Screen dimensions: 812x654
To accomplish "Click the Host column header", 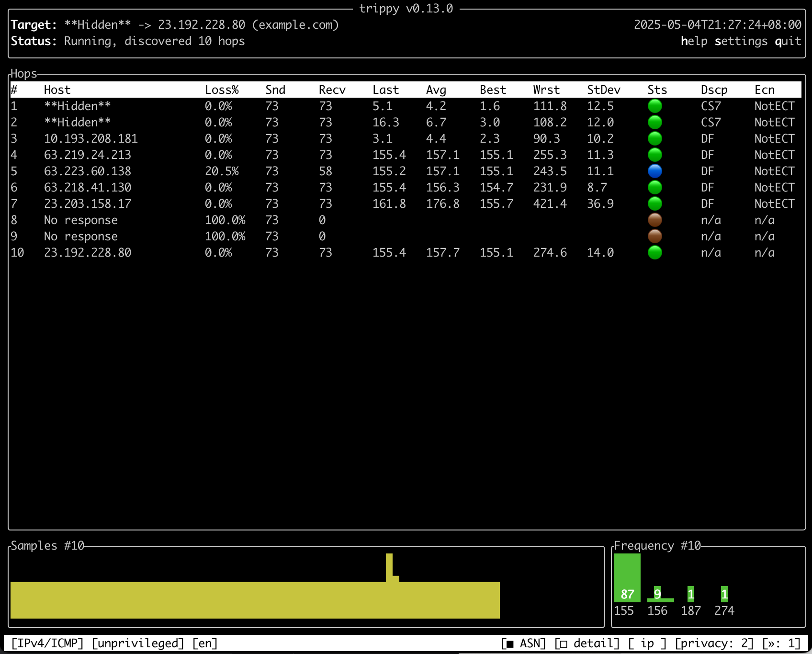I will [57, 90].
